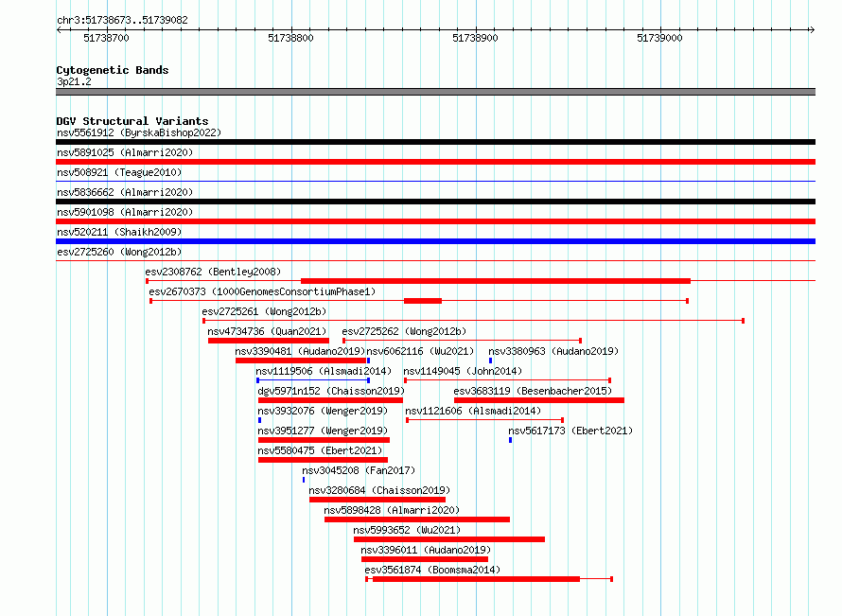Viewport: 842px width, 616px height.
Task: Open nsv1119506 (Alsmadi2014) label
Action: tap(324, 371)
